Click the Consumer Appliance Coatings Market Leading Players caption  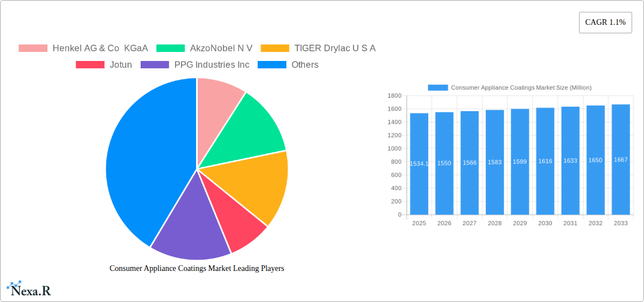[x=197, y=268]
